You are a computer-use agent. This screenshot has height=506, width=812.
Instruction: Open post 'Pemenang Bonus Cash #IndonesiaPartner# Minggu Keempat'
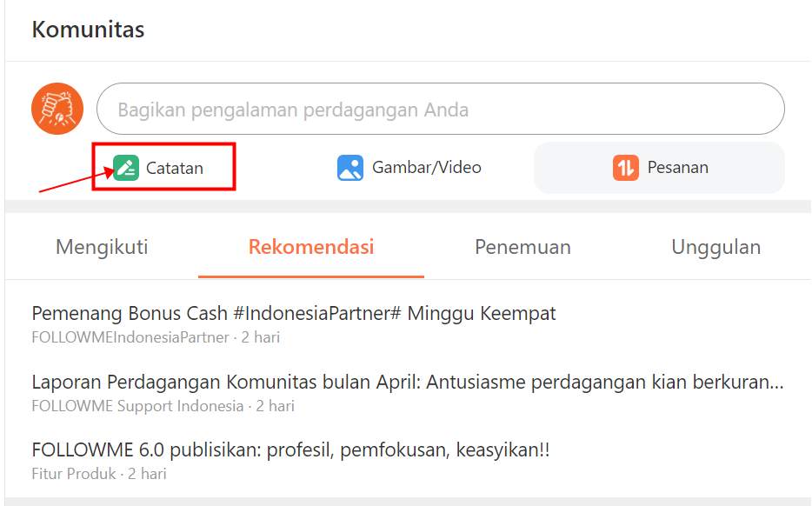tap(294, 313)
